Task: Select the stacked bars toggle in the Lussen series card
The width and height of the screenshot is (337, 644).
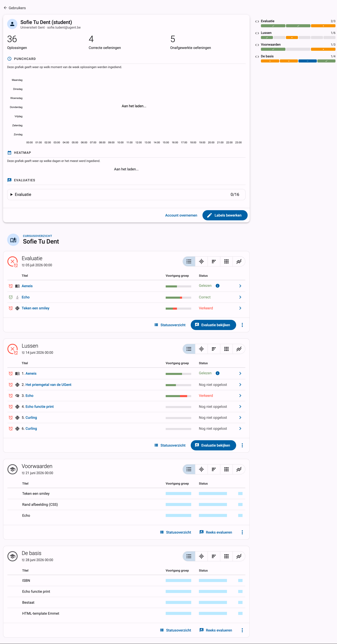Action: [x=214, y=349]
